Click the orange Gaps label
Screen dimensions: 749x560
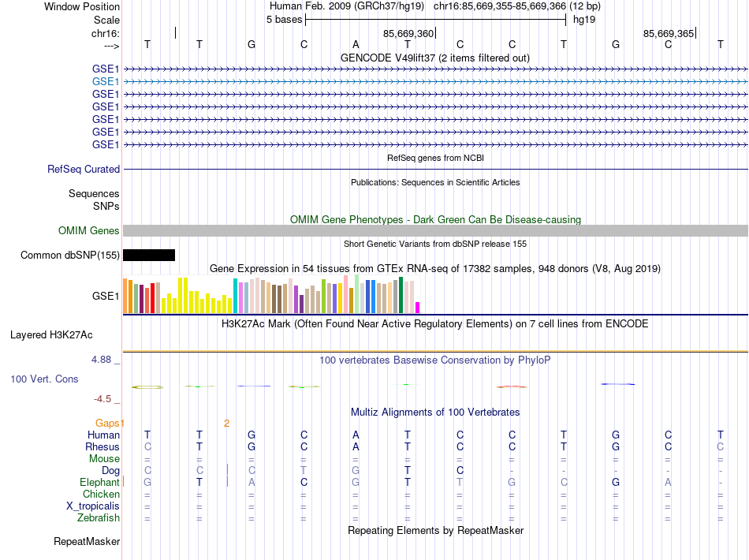point(107,423)
